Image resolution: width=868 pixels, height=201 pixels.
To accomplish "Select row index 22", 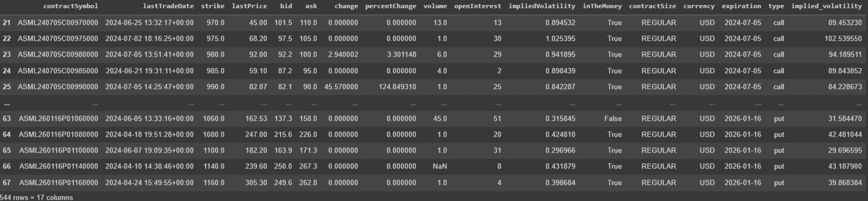I will pyautogui.click(x=7, y=38).
